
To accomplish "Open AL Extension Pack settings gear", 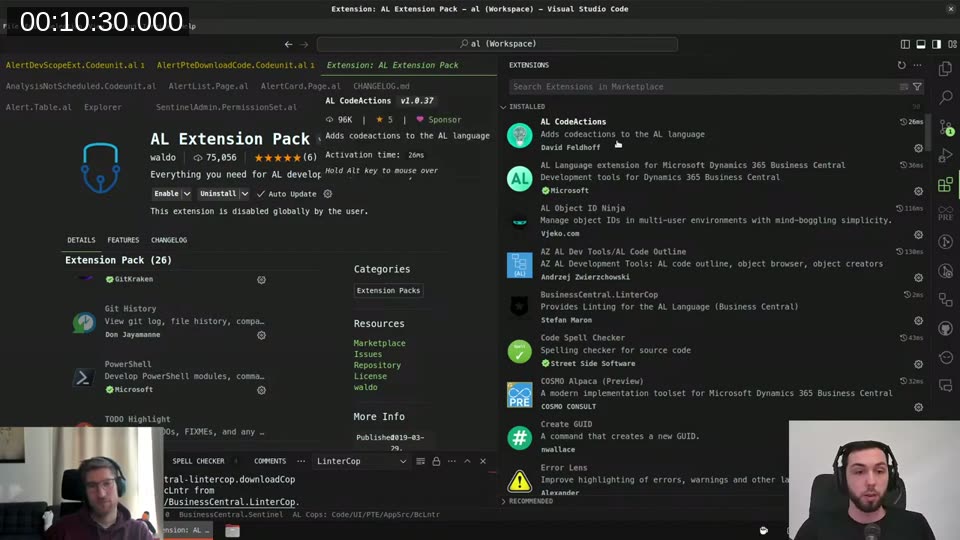I will (328, 193).
